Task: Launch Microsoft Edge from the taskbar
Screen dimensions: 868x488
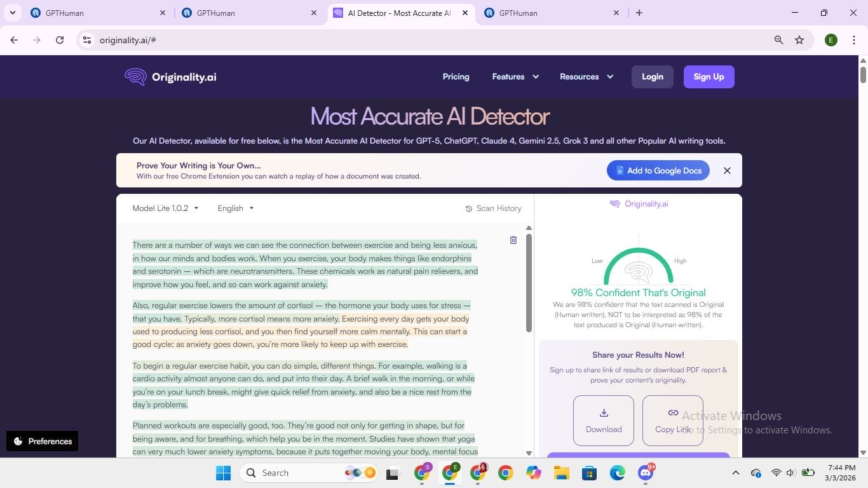Action: tap(618, 473)
